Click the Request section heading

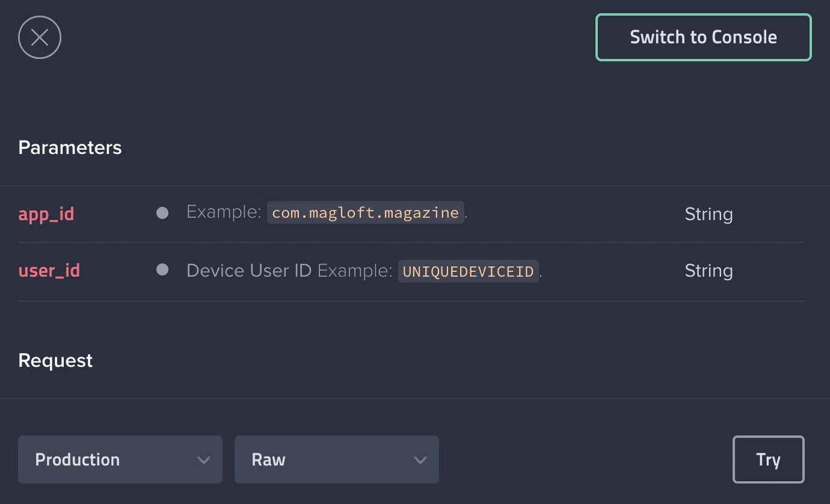55,360
